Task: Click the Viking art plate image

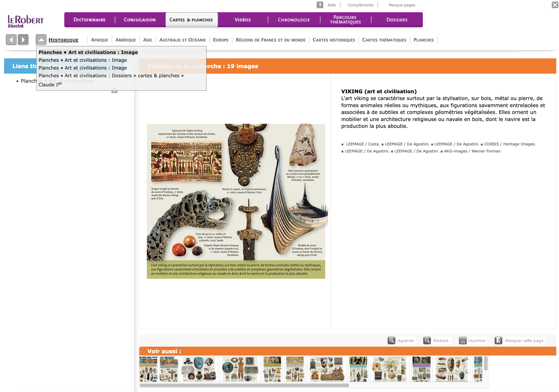Action: point(236,201)
